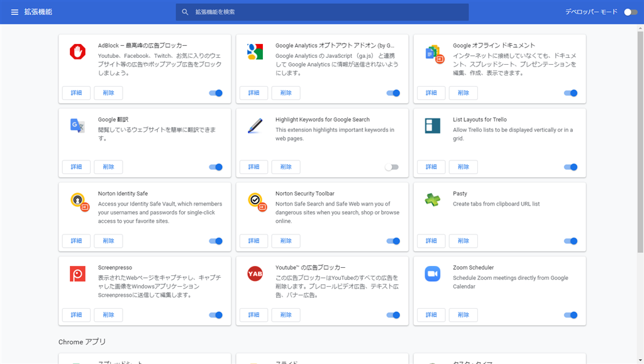
Task: Open Highlight Keywords details button
Action: click(x=254, y=167)
